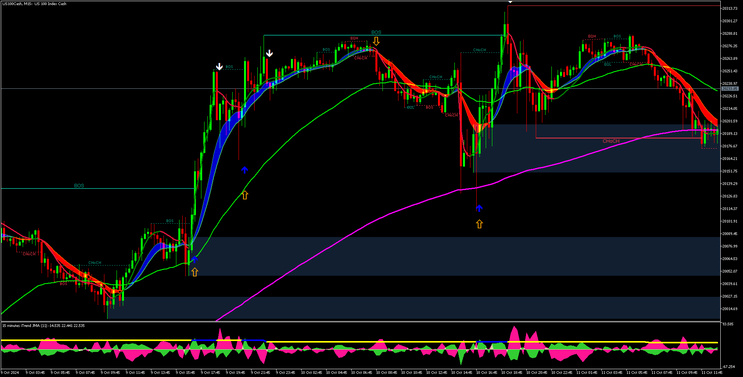Select the blue up arrow above the lowest orange arrow
The height and width of the screenshot is (377, 743).
[194, 259]
